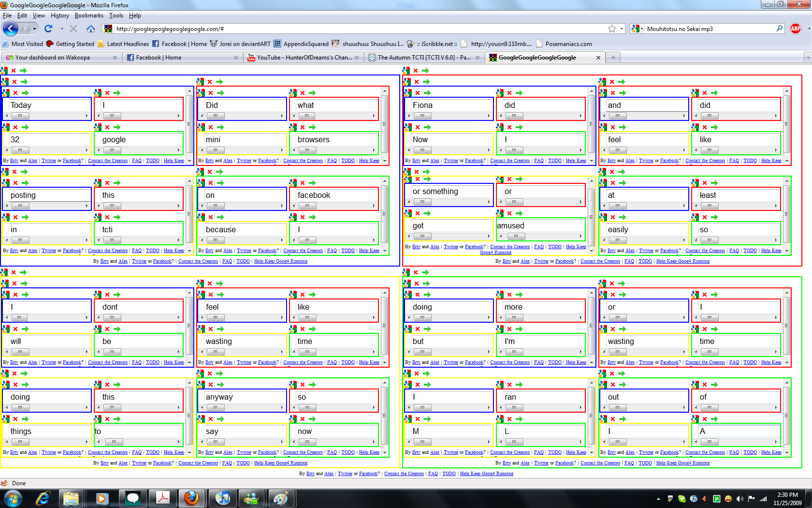Show hidden tray icons arrow
Image resolution: width=812 pixels, height=508 pixels.
point(658,499)
